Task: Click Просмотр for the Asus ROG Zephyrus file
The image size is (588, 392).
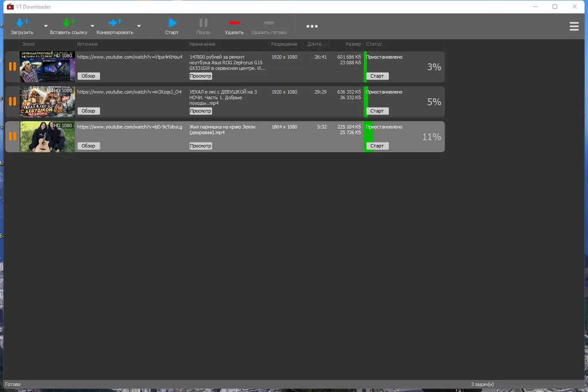Action: 201,76
